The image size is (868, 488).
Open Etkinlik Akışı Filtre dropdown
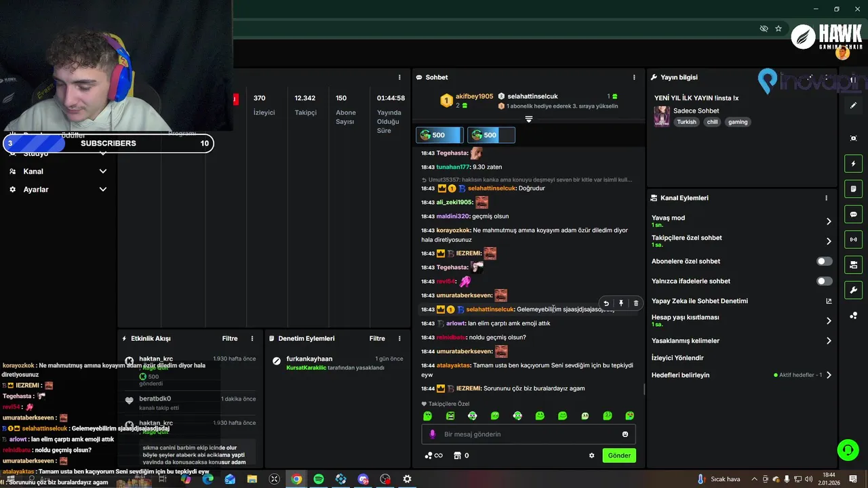pyautogui.click(x=230, y=338)
